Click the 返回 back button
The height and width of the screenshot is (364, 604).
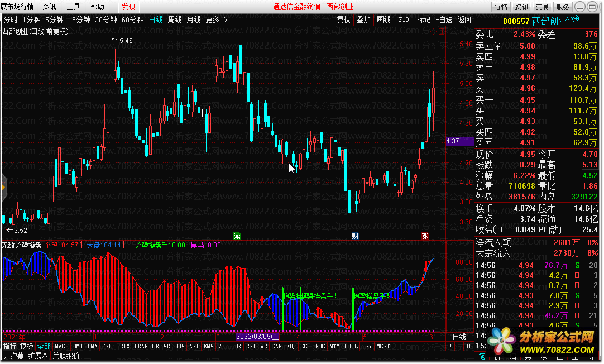point(464,20)
